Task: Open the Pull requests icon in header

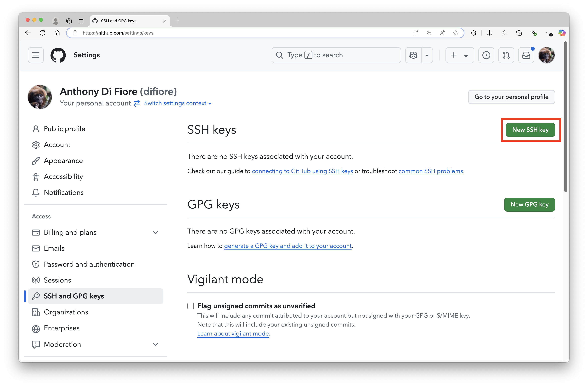Action: tap(506, 55)
